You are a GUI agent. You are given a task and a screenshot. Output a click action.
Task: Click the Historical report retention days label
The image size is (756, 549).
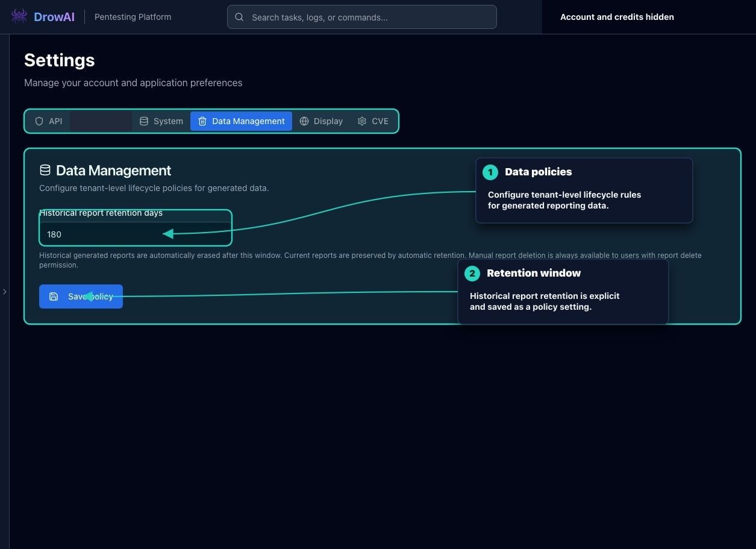tap(101, 213)
